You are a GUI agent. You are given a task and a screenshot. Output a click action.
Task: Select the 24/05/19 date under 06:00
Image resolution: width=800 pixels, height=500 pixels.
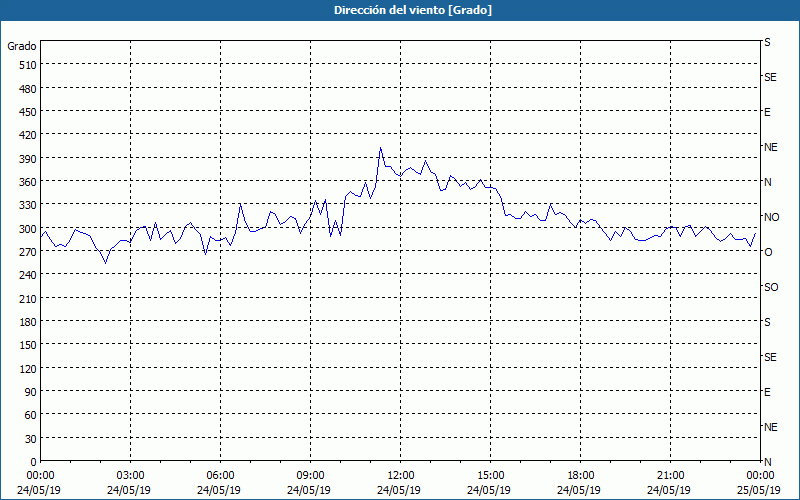[x=219, y=490]
